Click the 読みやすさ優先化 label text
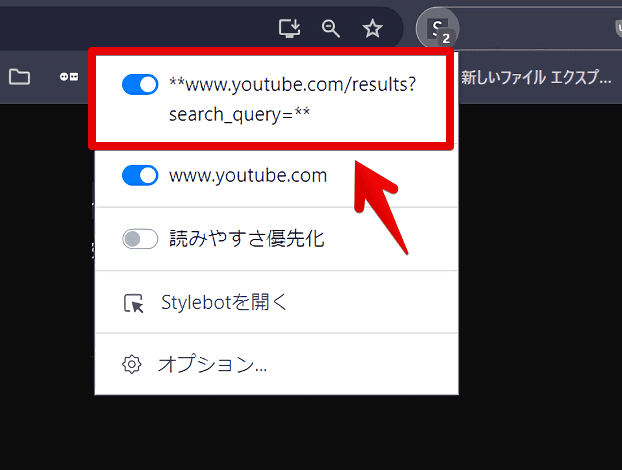The height and width of the screenshot is (470, 622). coord(247,239)
